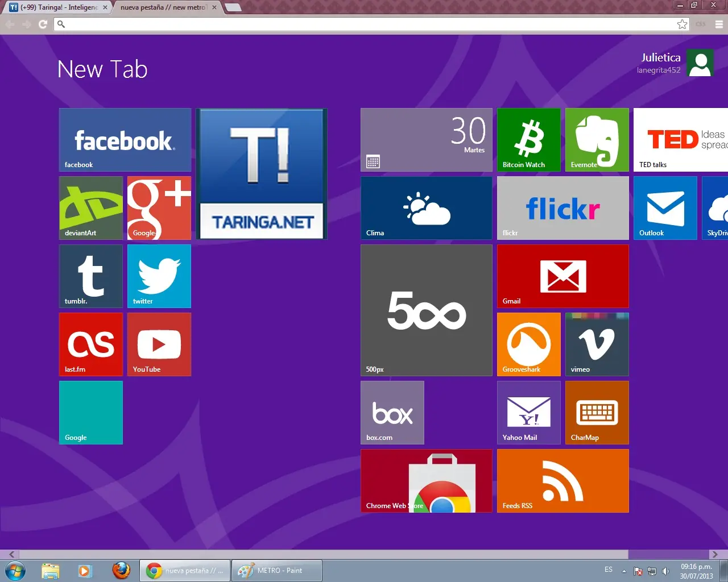Switch to the METRO - Paint window

tap(277, 571)
